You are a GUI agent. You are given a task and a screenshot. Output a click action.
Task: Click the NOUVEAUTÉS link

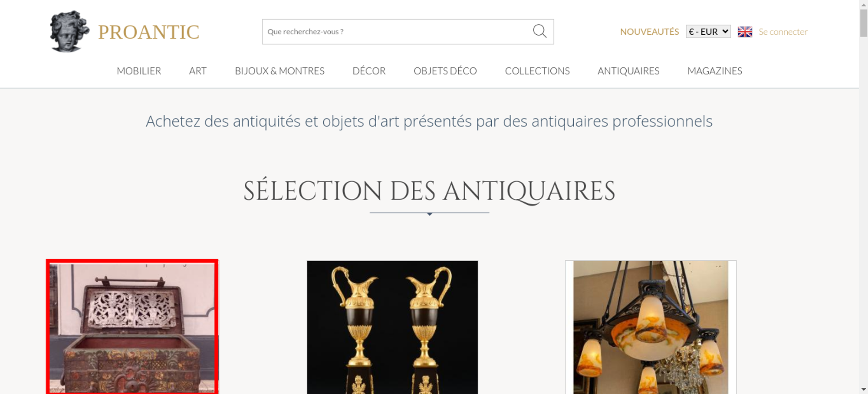coord(649,32)
